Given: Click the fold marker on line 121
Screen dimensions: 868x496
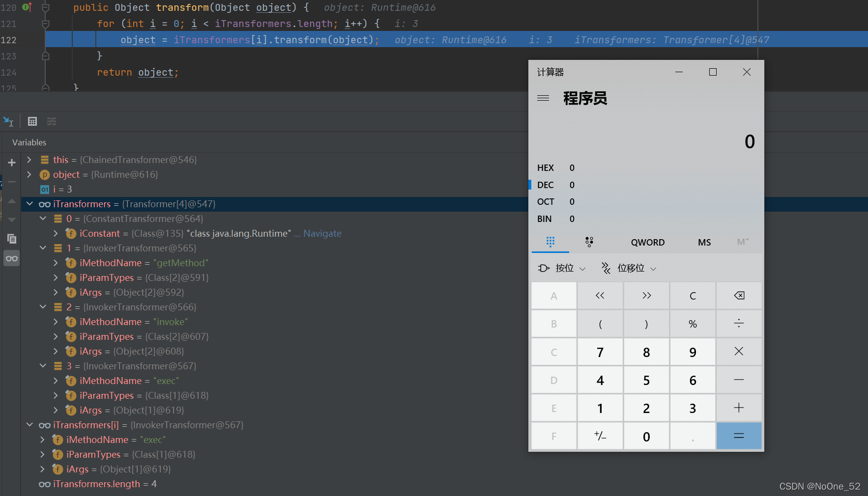Looking at the screenshot, I should pyautogui.click(x=45, y=24).
